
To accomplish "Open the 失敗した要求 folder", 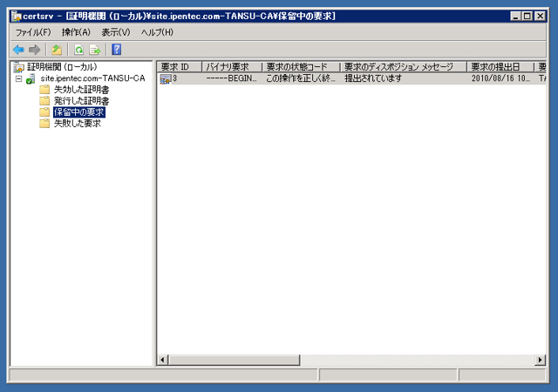I will [x=78, y=124].
